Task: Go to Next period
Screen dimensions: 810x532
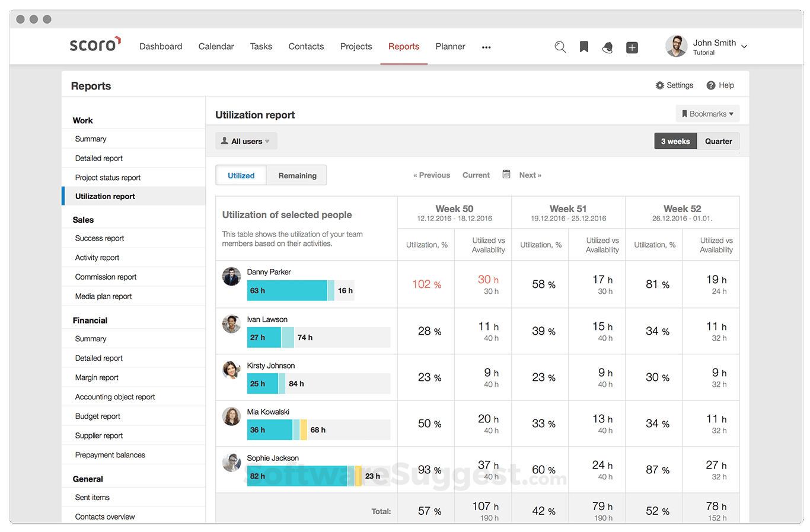Action: (x=530, y=175)
